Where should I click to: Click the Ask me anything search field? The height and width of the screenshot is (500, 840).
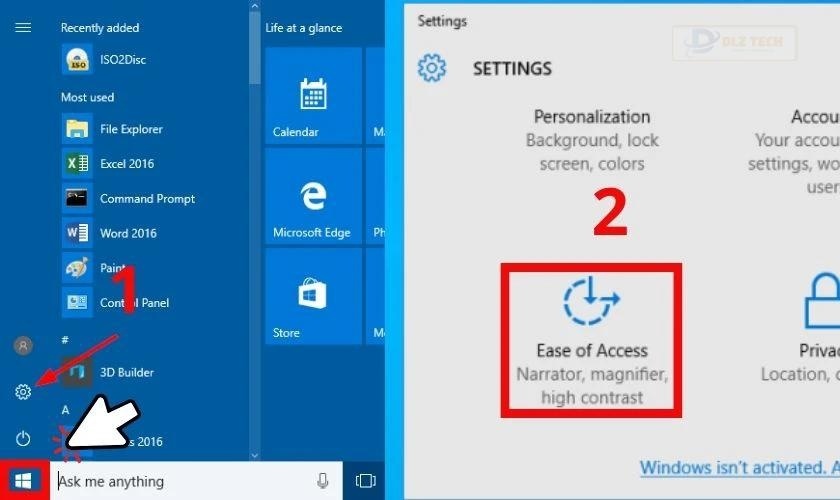coord(196,481)
